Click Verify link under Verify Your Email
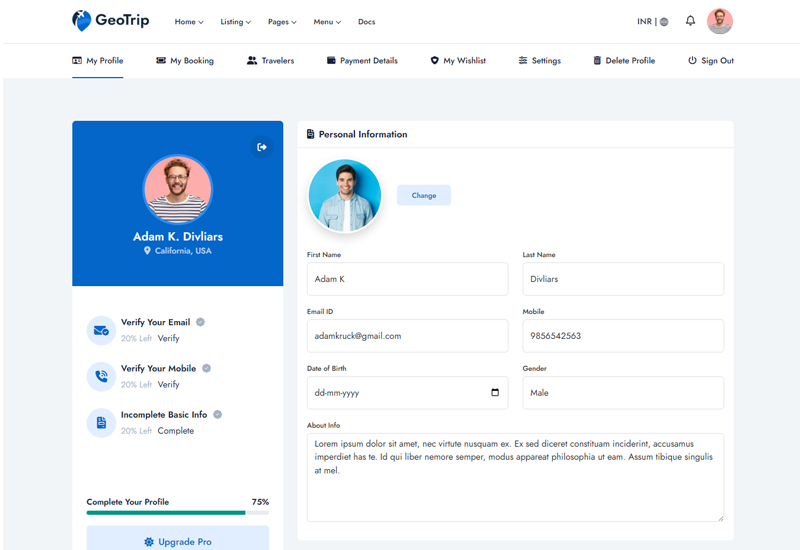Image resolution: width=800 pixels, height=550 pixels. point(168,339)
